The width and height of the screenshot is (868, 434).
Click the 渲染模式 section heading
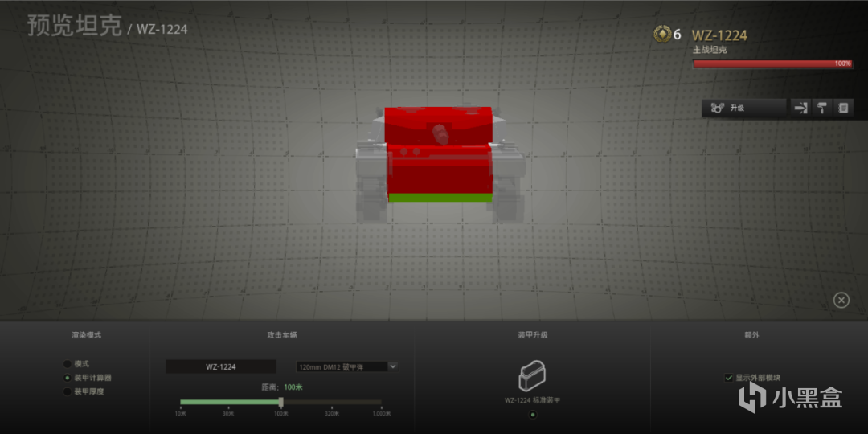pos(86,335)
